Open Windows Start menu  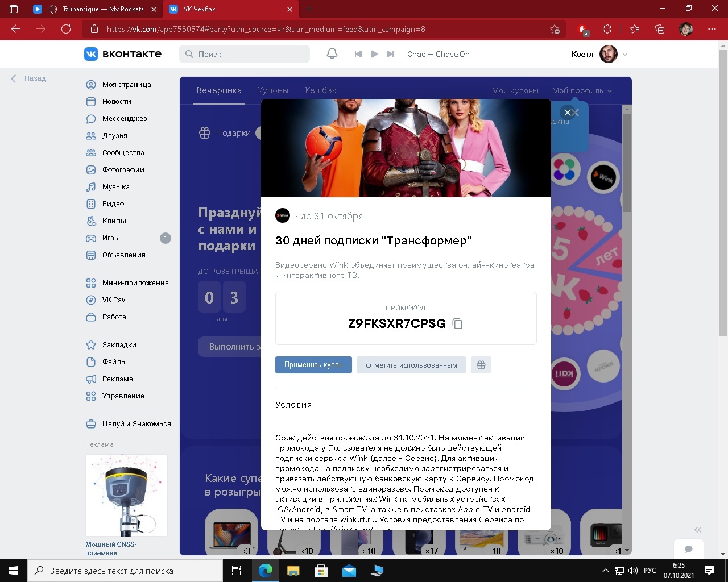tap(14, 571)
